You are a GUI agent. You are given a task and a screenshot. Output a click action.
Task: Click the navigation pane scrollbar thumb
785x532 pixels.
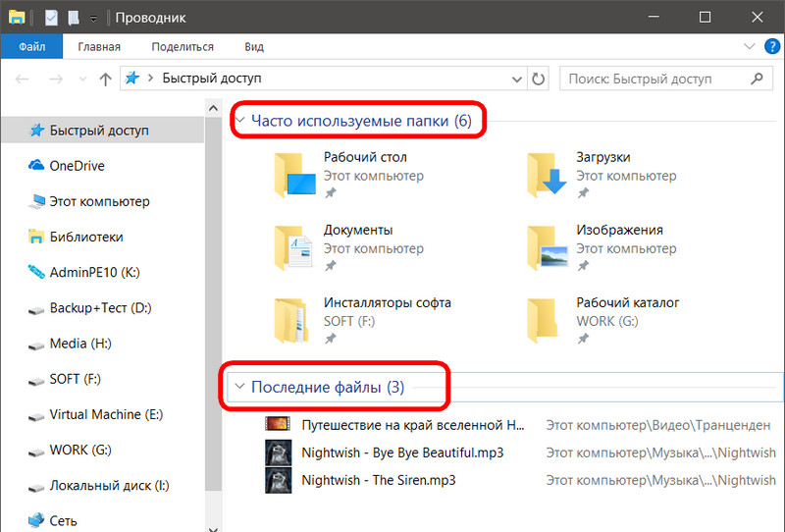click(x=213, y=304)
